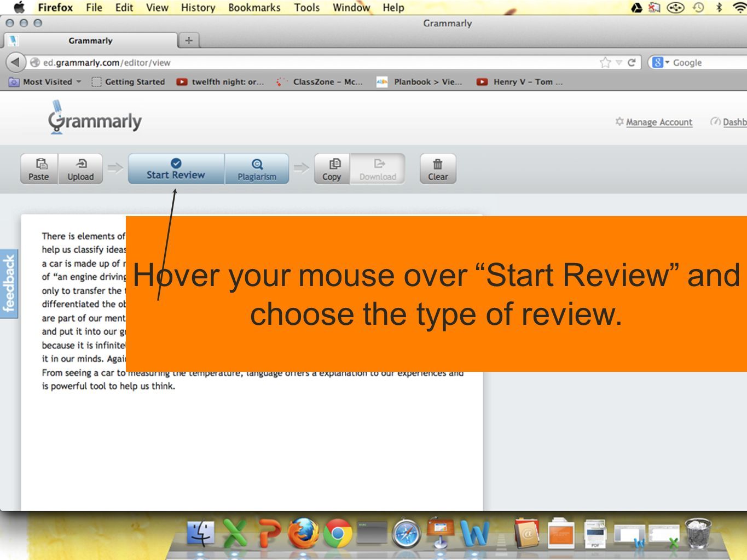Clear the document with the trash button

[438, 169]
